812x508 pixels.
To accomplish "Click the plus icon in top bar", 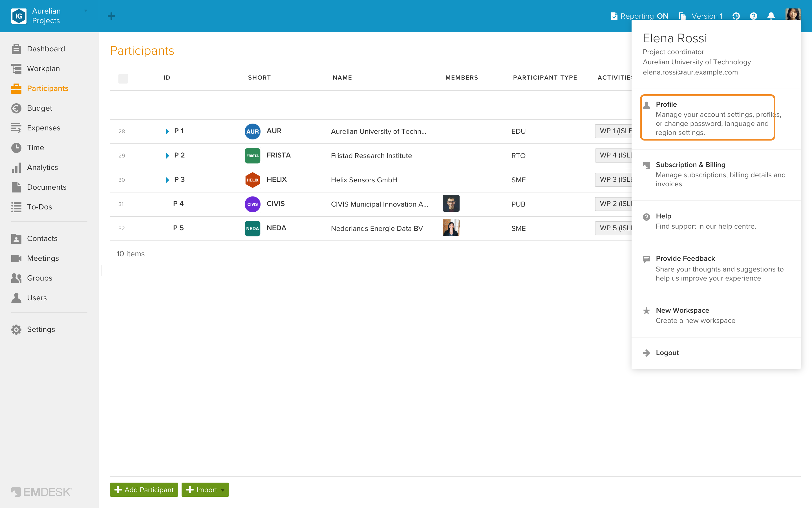I will [x=111, y=16].
